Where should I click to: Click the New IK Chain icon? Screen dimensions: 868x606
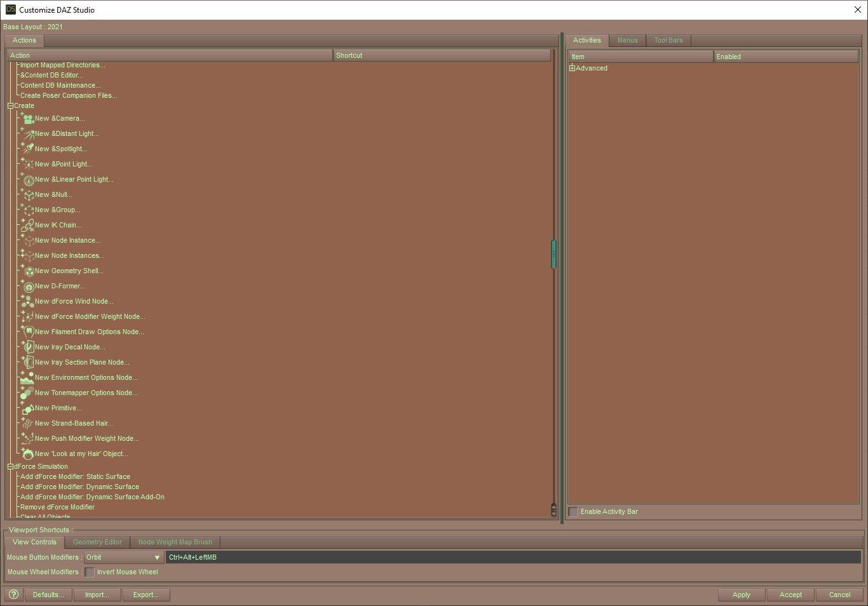[27, 225]
